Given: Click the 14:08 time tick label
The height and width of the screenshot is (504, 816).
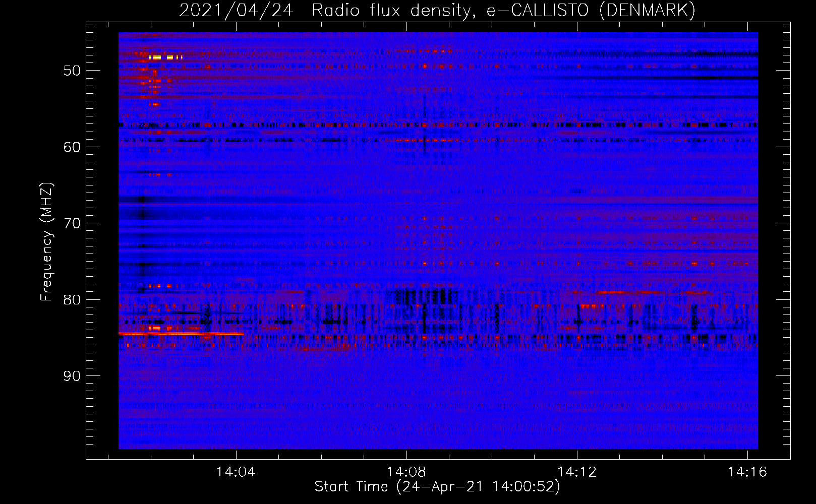Looking at the screenshot, I should tap(406, 472).
